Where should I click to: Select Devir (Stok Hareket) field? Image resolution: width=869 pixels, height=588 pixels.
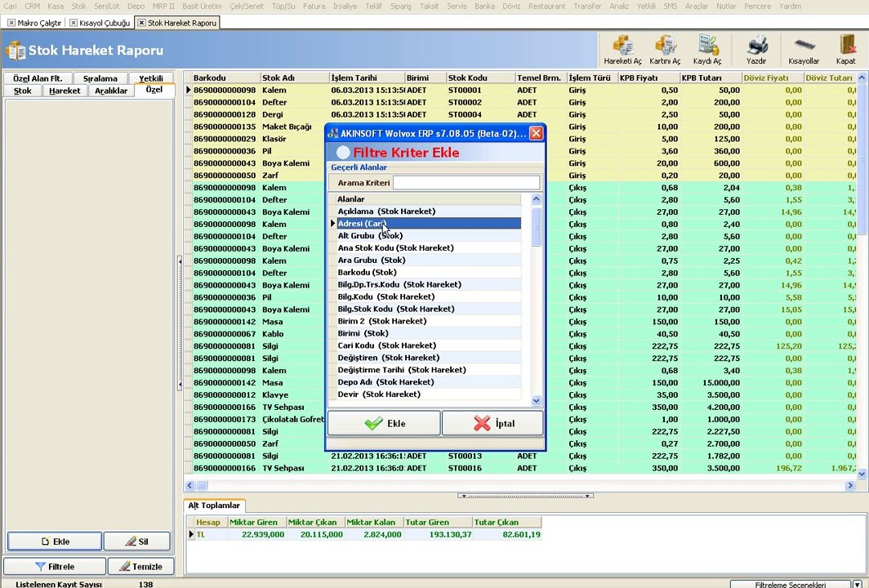tap(429, 394)
